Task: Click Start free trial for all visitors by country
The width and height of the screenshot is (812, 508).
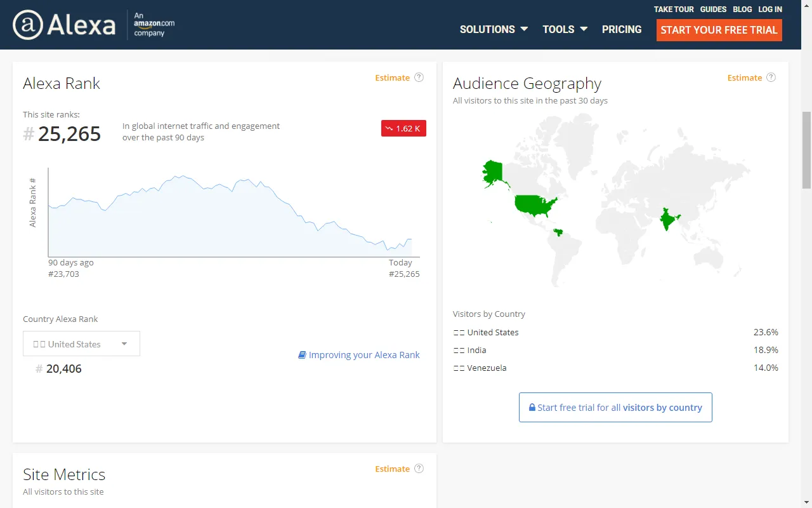Action: (615, 407)
